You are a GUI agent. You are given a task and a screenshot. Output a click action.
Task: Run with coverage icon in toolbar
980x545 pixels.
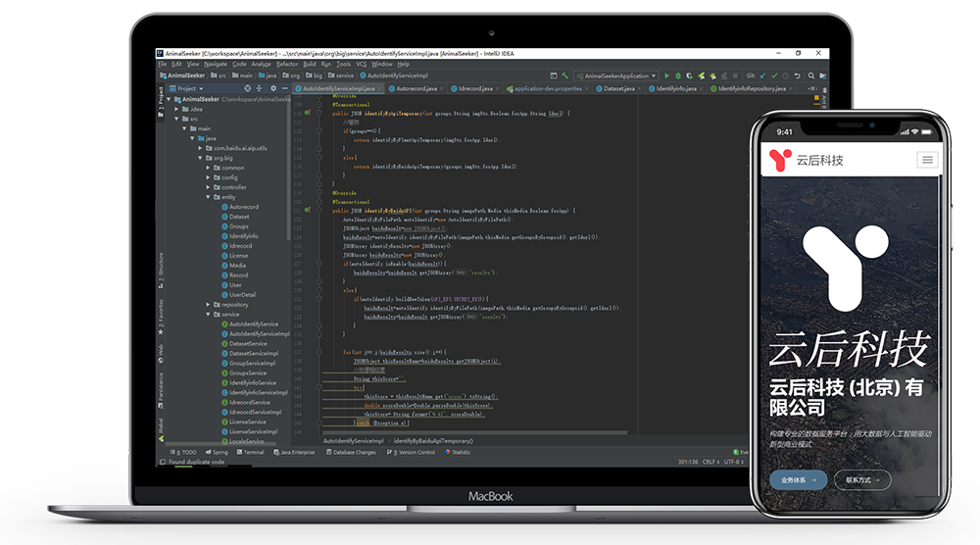click(x=689, y=75)
